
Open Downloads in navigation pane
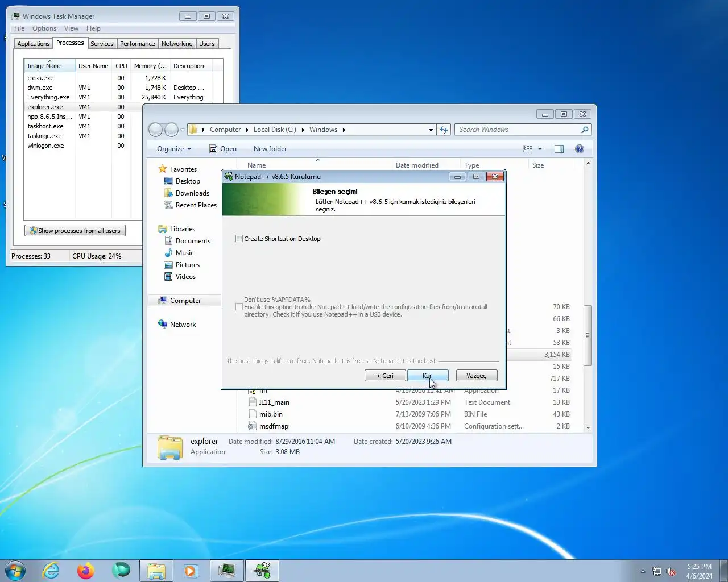pos(192,193)
